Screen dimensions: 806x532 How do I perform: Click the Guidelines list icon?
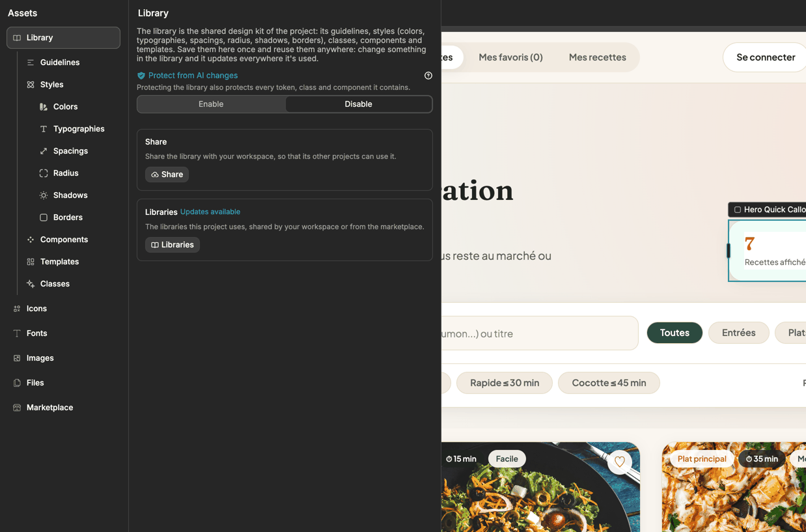pos(31,63)
